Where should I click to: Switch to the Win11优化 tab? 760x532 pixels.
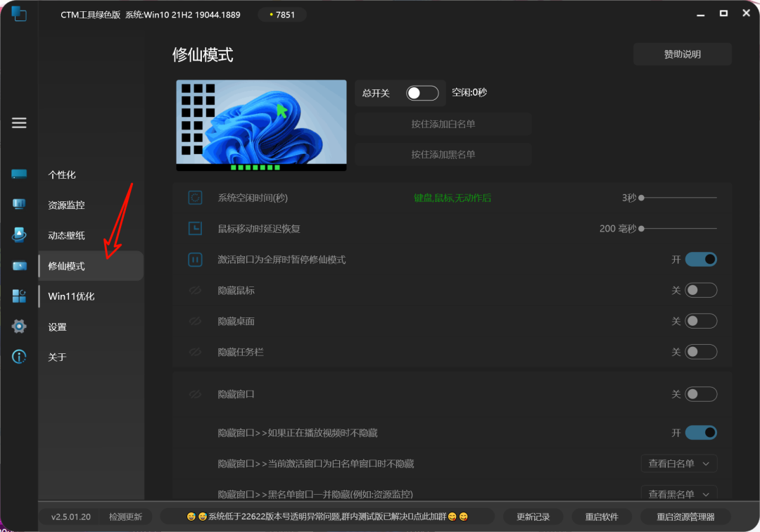[72, 296]
